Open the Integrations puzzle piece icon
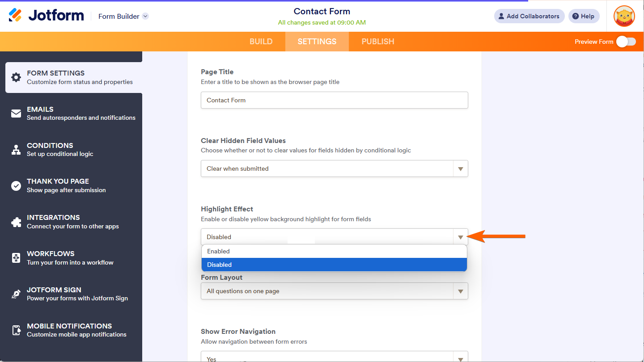Screen dimensions: 644x362 [16, 222]
